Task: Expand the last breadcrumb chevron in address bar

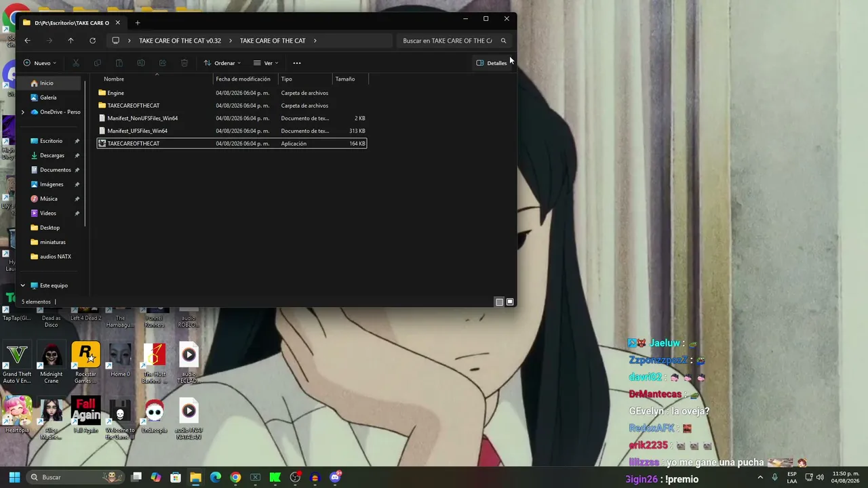Action: (x=315, y=41)
